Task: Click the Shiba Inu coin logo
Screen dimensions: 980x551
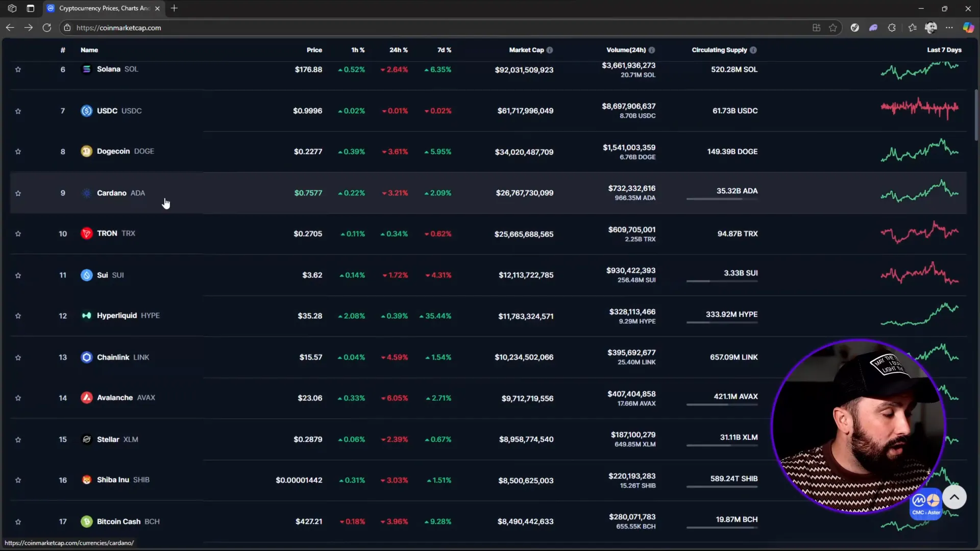Action: (87, 480)
